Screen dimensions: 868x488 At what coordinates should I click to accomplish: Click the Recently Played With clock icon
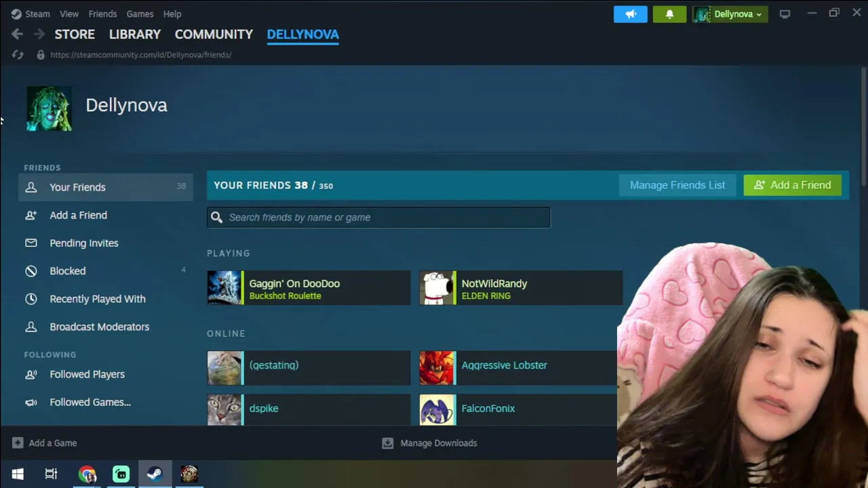tap(31, 299)
